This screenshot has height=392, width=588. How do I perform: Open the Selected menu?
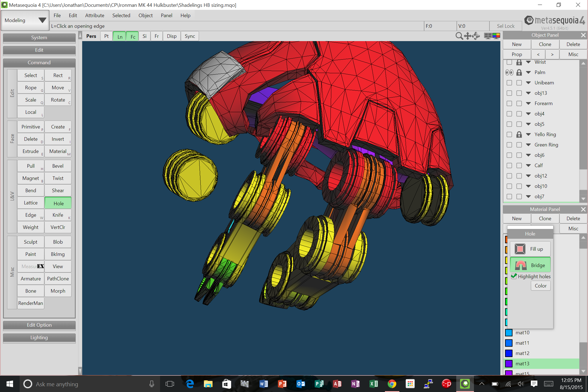click(121, 16)
